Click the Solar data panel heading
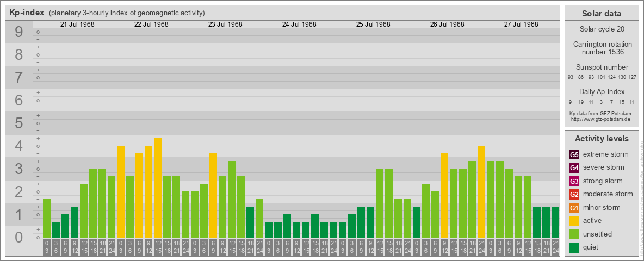644x261 pixels. point(601,14)
